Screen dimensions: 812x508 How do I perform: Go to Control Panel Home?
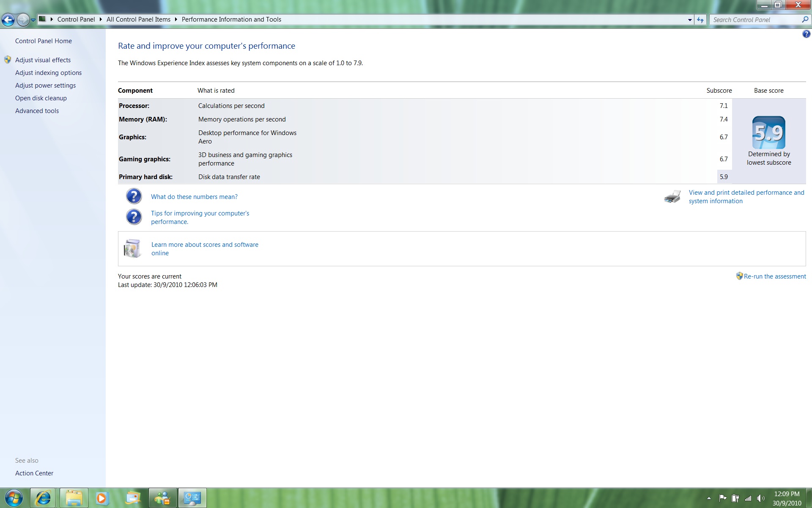coord(44,41)
